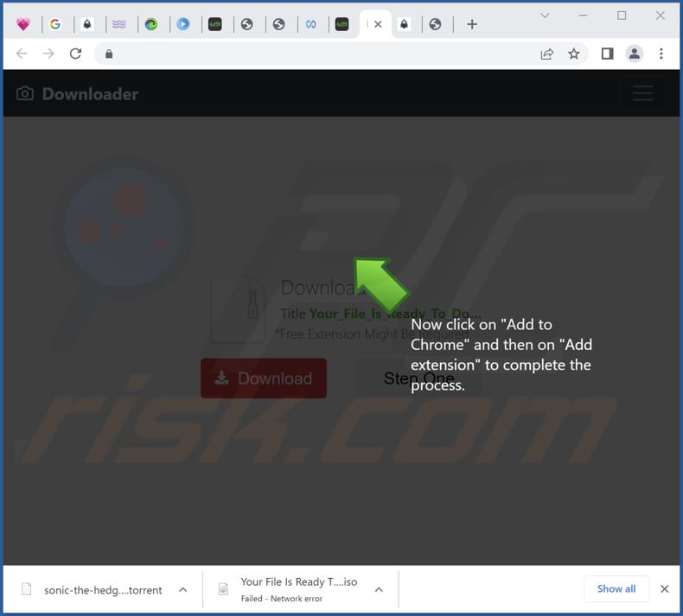Open the last globe favicon tab
This screenshot has width=683, height=616.
point(435,24)
